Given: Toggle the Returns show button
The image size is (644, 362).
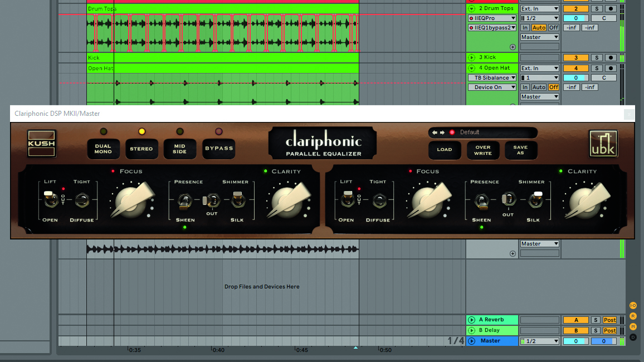Looking at the screenshot, I should pyautogui.click(x=633, y=316).
